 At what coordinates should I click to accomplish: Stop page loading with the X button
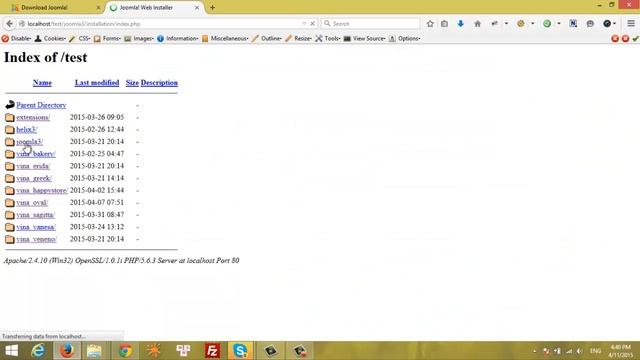click(x=313, y=24)
